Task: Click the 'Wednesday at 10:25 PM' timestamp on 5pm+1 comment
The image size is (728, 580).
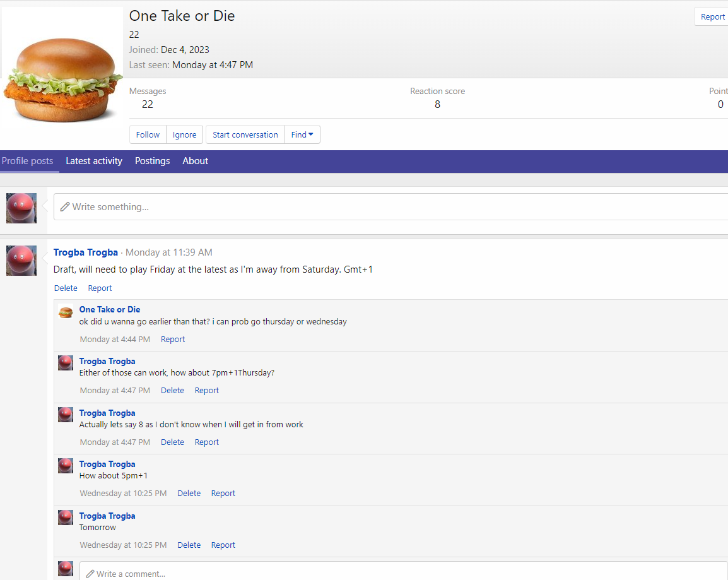Action: pos(123,493)
